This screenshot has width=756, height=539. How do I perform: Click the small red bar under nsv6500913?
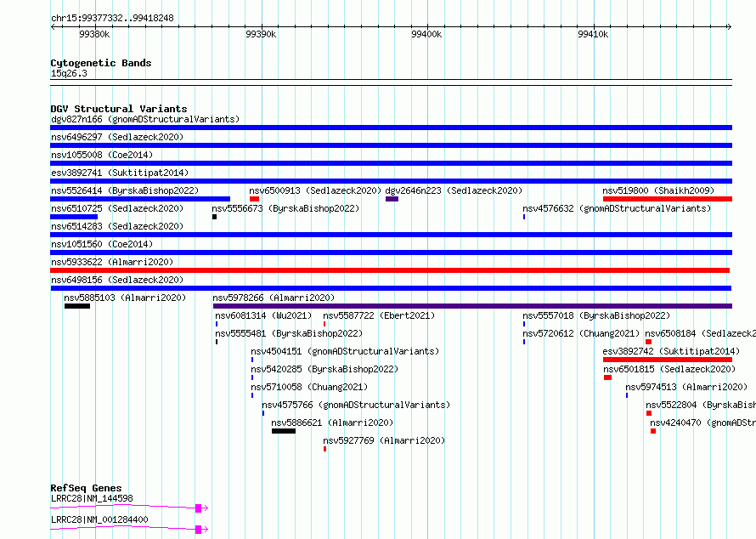(255, 199)
